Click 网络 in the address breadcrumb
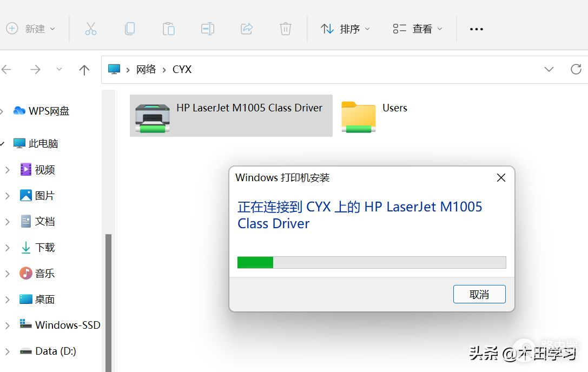 click(146, 69)
